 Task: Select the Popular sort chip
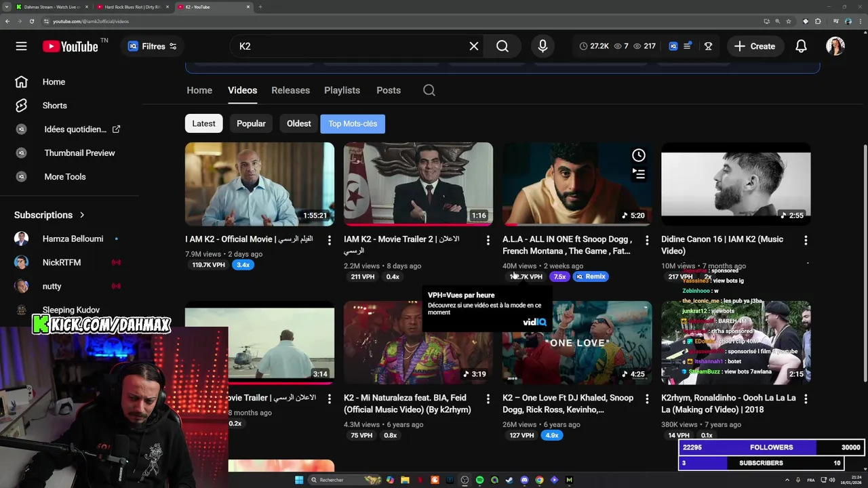(251, 123)
